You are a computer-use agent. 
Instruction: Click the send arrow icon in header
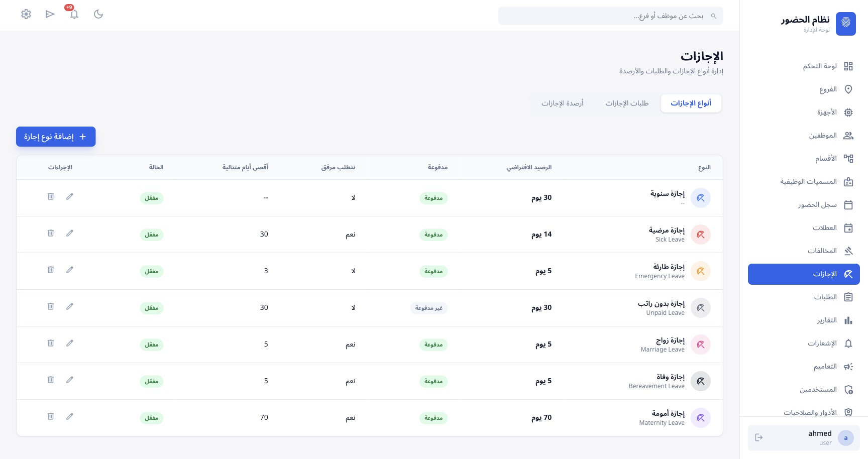point(50,14)
